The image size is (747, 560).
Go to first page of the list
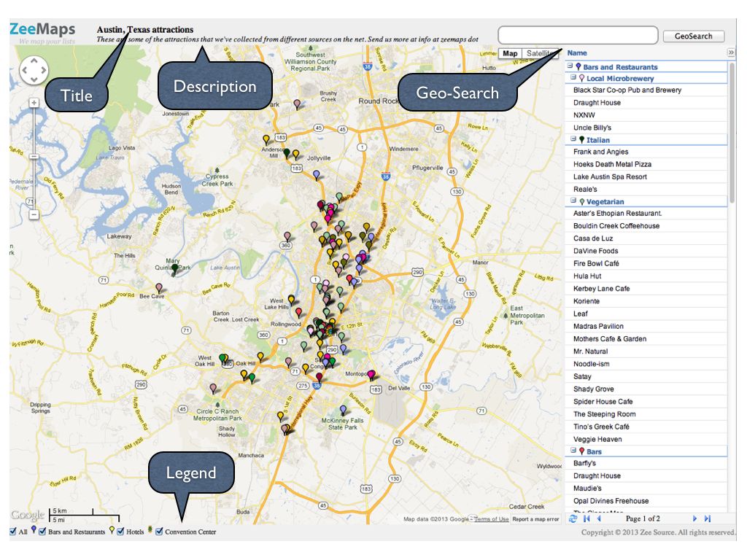[587, 518]
